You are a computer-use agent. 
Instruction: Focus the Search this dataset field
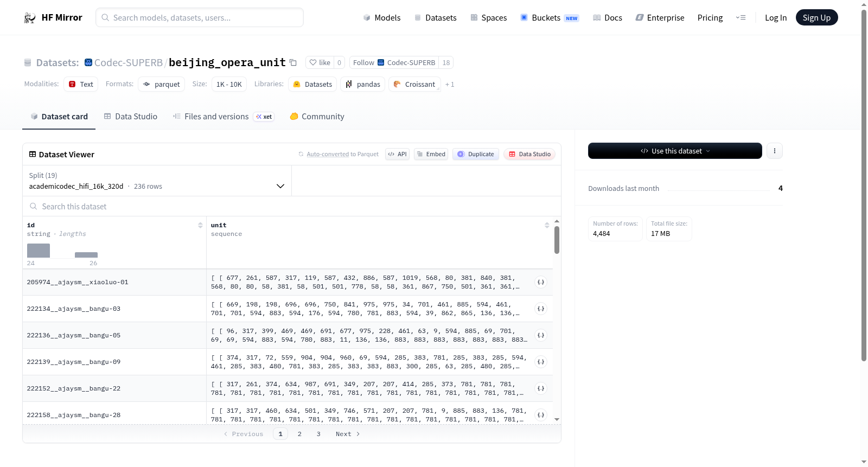(x=292, y=207)
